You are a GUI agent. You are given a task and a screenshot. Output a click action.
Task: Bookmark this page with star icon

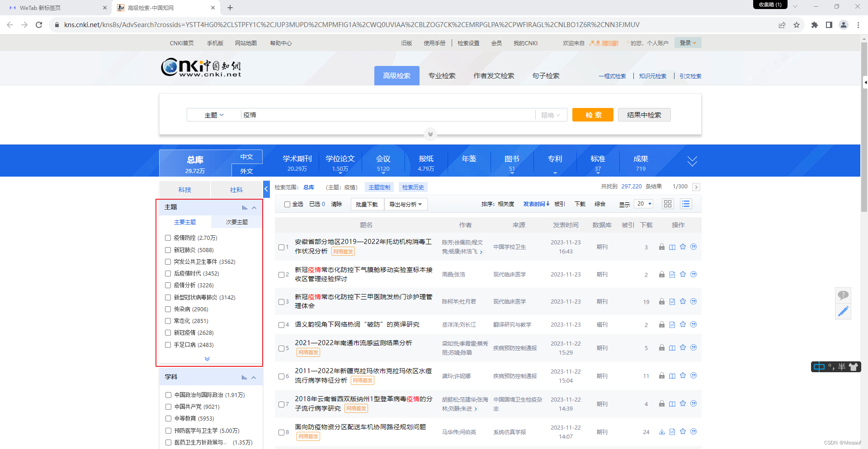(x=797, y=25)
